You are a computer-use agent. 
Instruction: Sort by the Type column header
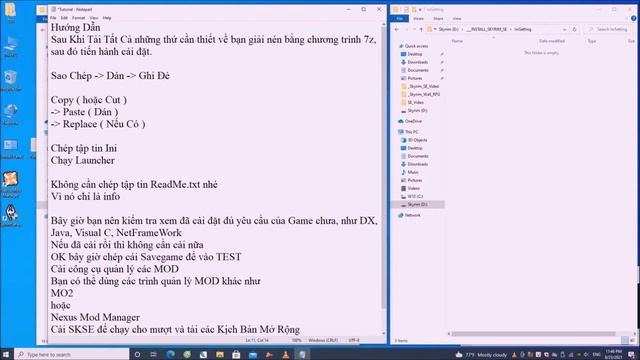click(591, 41)
